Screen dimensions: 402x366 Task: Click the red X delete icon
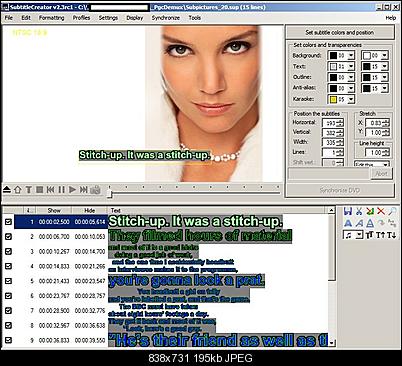[381, 211]
